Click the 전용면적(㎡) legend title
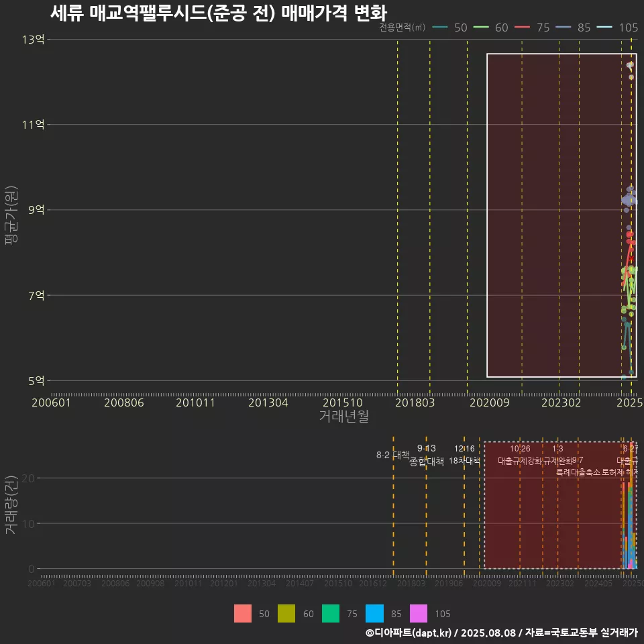644x644 pixels. [402, 28]
